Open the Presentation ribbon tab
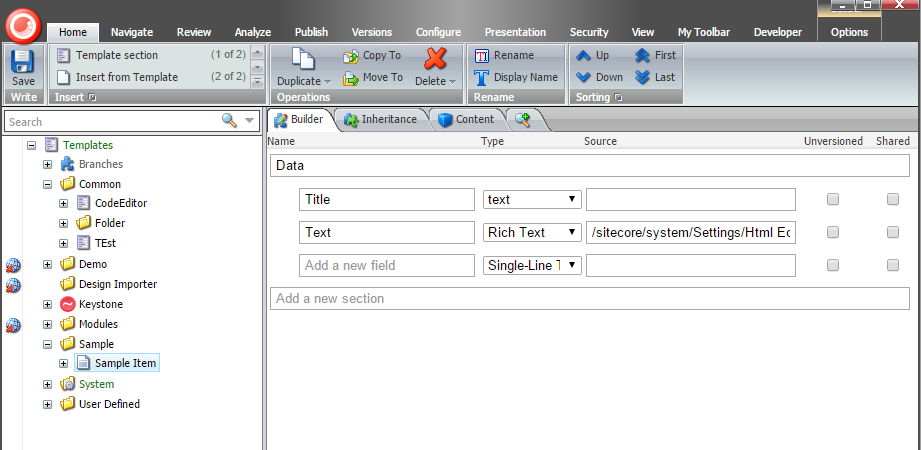This screenshot has height=450, width=921. pos(515,32)
